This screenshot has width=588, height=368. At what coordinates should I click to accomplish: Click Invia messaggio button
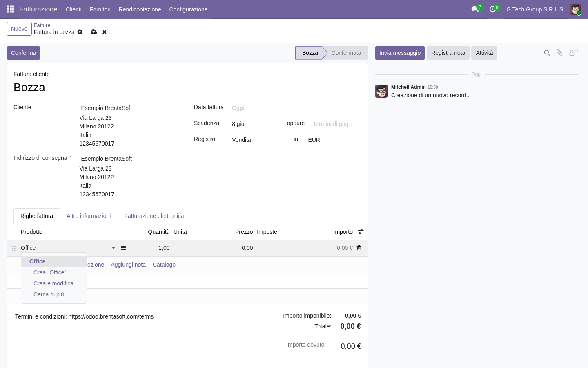click(x=400, y=53)
